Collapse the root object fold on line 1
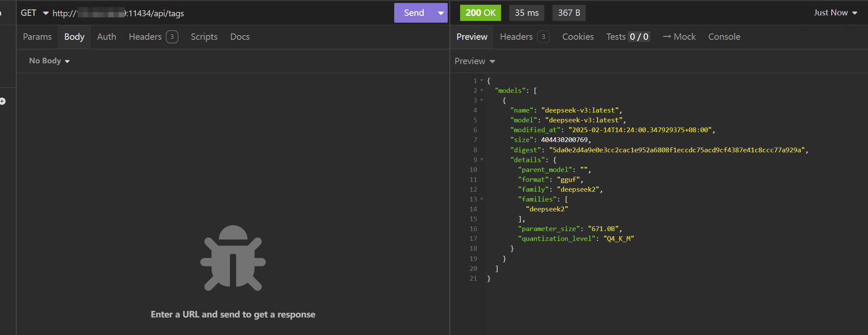This screenshot has width=868, height=335. point(482,80)
